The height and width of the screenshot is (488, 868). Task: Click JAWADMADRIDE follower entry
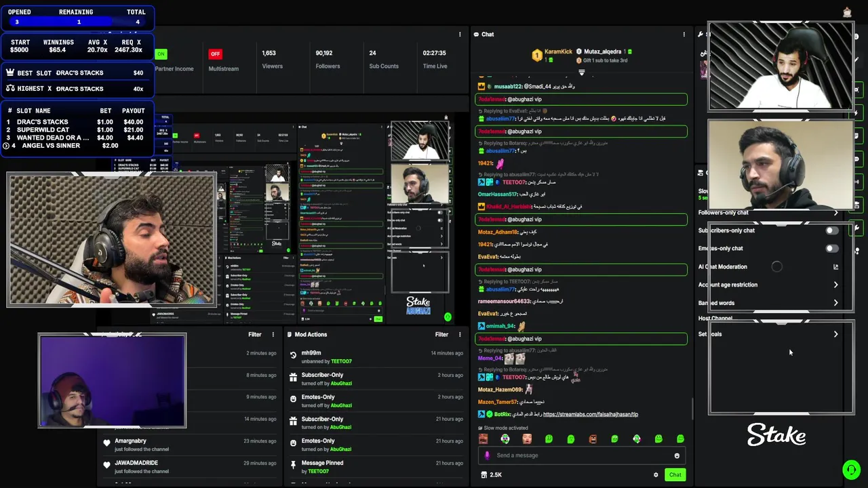191,466
